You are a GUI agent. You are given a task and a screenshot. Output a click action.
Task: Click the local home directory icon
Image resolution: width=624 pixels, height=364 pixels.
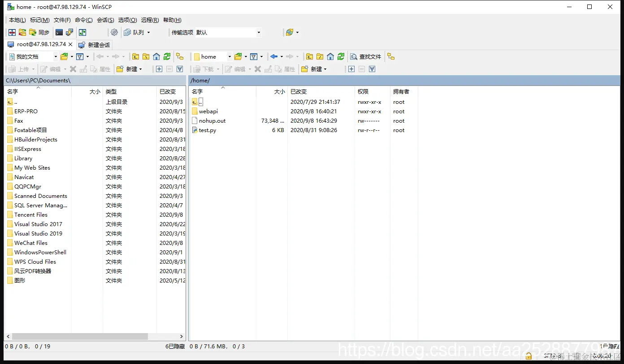coord(156,56)
